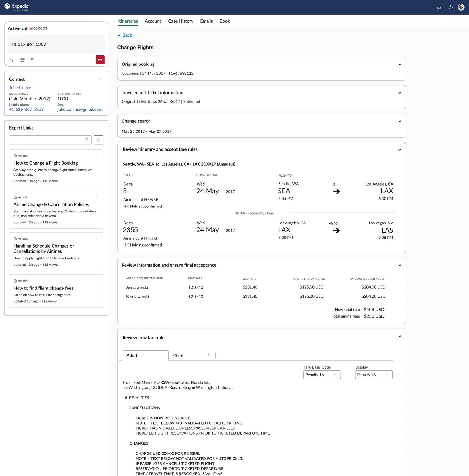
Task: Open the Contact panel options menu
Action: pyautogui.click(x=100, y=79)
